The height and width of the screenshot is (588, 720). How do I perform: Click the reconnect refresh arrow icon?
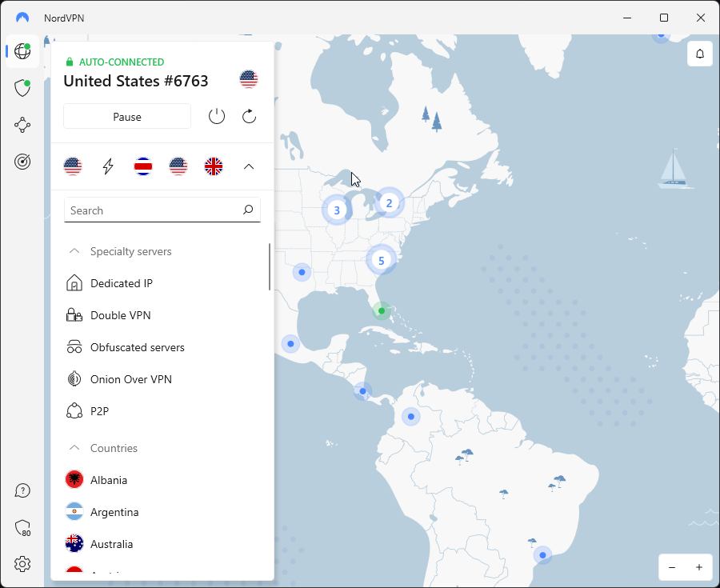[249, 116]
